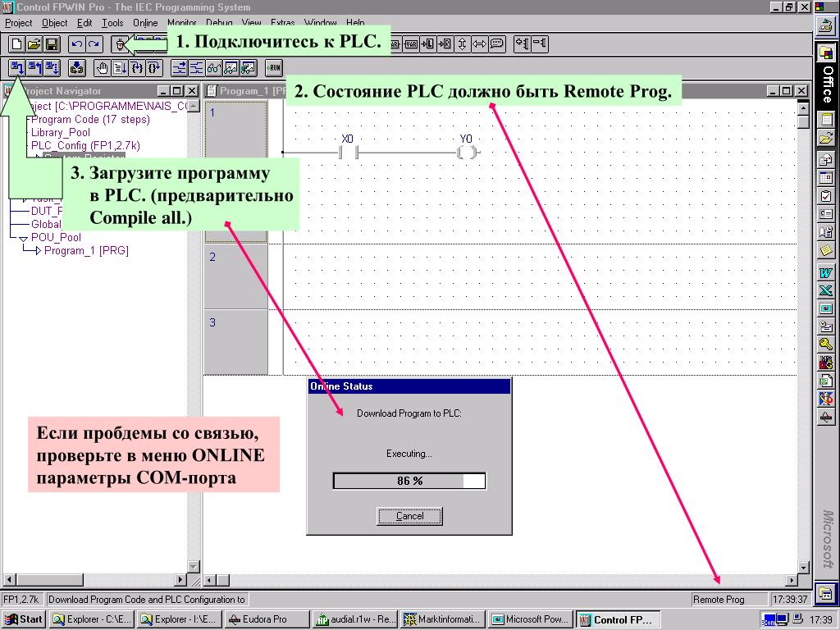Click FP1,2.7k status bar field
840x630 pixels.
[22, 600]
